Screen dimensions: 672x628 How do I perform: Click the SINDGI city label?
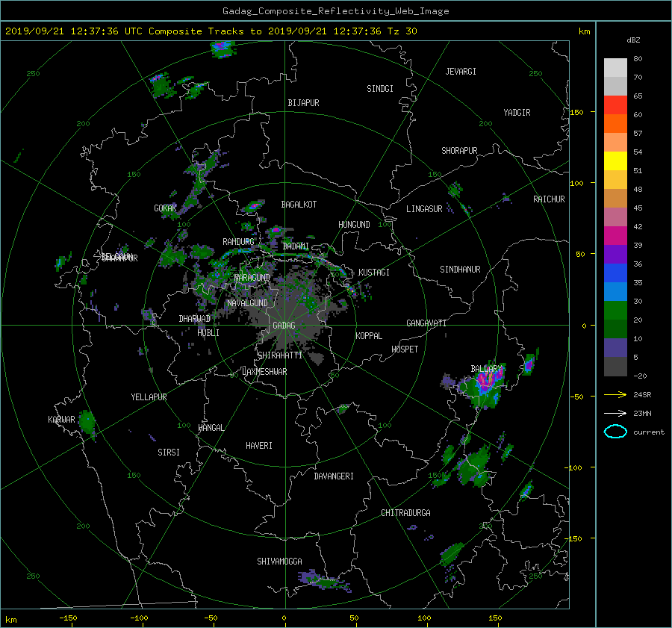click(x=380, y=89)
